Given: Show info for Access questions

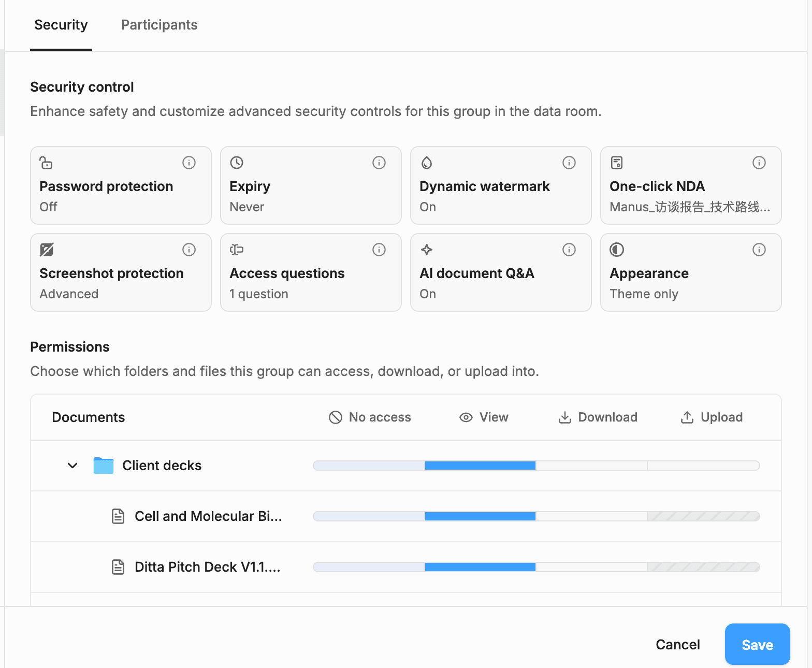Looking at the screenshot, I should pos(379,250).
